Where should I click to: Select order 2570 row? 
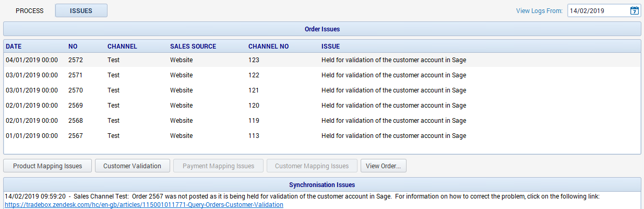click(x=322, y=90)
